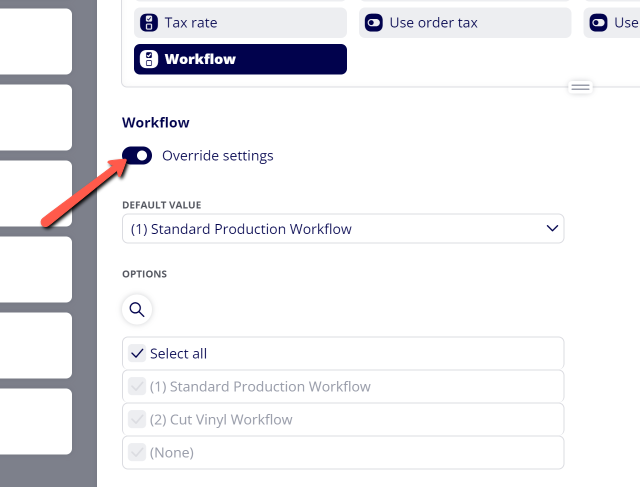Click the panel resize handle icon
The height and width of the screenshot is (487, 640).
pos(580,87)
